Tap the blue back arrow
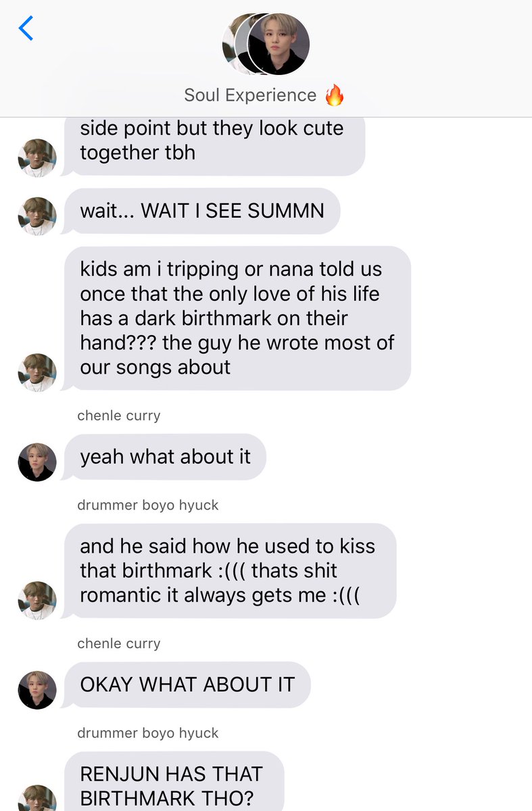 coord(26,28)
